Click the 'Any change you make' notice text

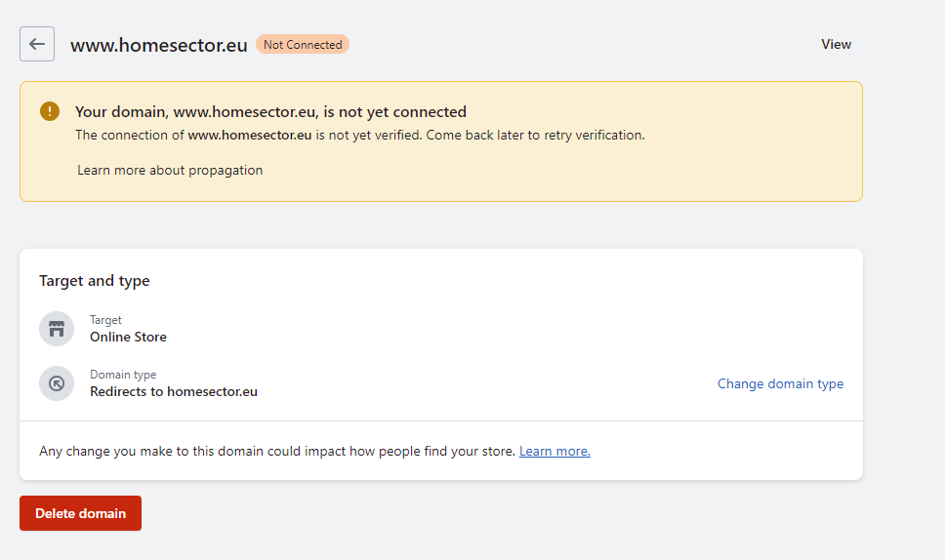tap(276, 451)
